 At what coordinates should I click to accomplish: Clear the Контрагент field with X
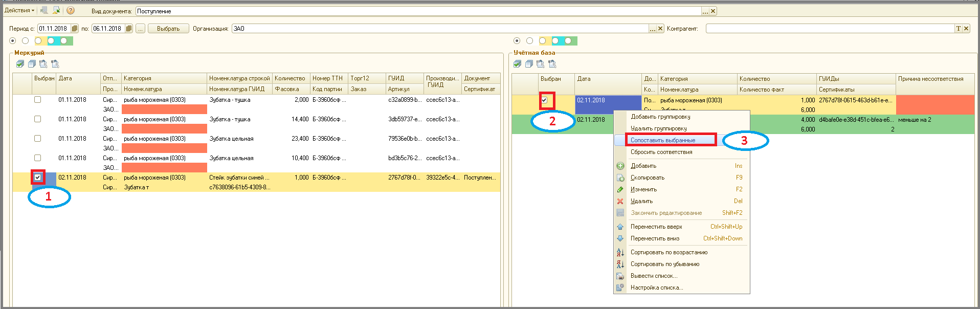966,29
